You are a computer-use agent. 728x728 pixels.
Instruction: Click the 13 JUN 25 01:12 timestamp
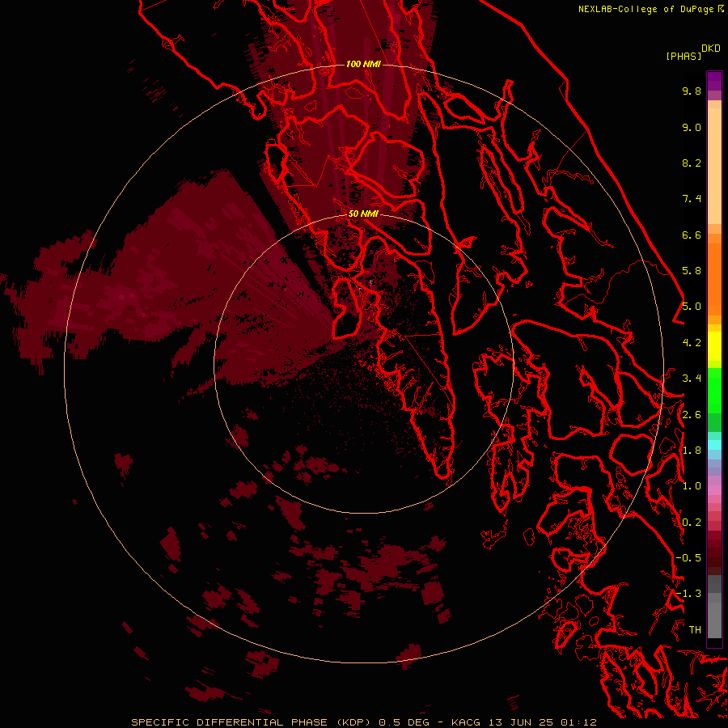(542, 722)
